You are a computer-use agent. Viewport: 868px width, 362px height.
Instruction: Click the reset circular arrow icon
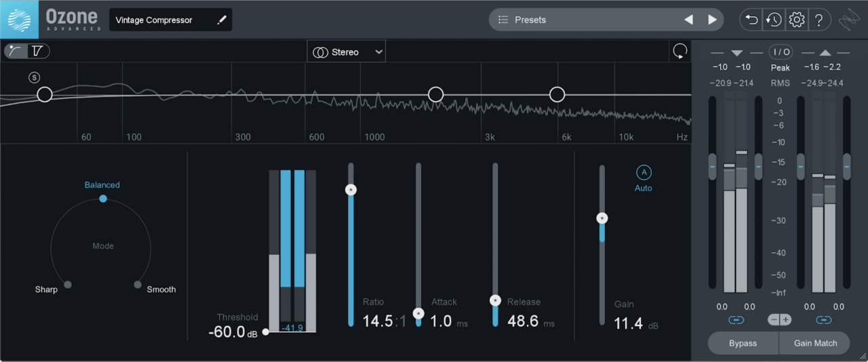click(x=679, y=52)
